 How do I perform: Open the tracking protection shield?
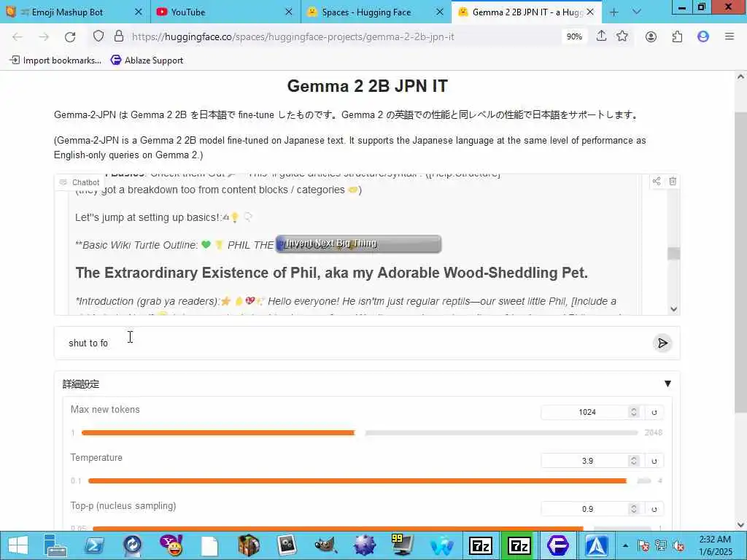[x=98, y=36]
